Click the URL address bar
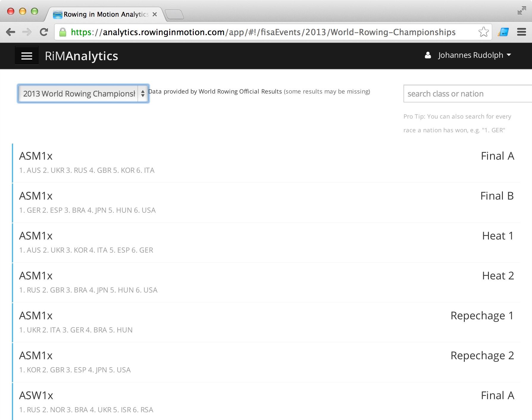Viewport: 532px width, 420px height. [x=268, y=32]
